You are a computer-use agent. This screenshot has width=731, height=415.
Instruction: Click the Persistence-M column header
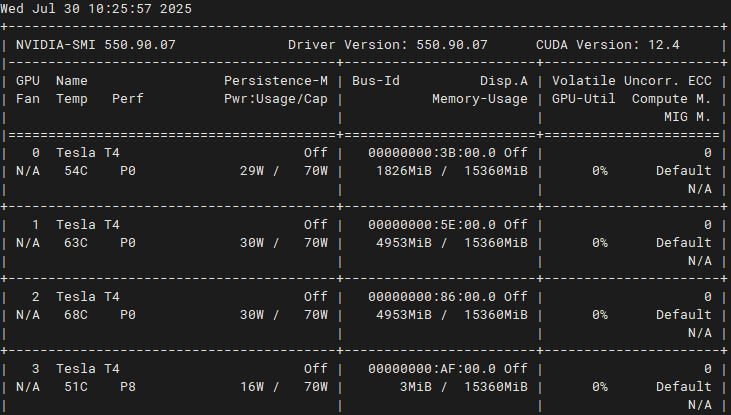point(276,81)
